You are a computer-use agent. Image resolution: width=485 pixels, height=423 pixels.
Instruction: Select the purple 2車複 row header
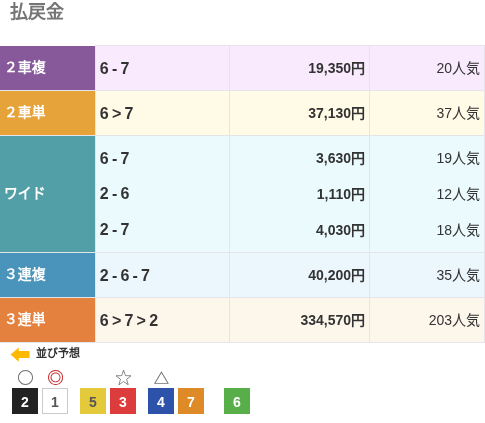pos(47,68)
